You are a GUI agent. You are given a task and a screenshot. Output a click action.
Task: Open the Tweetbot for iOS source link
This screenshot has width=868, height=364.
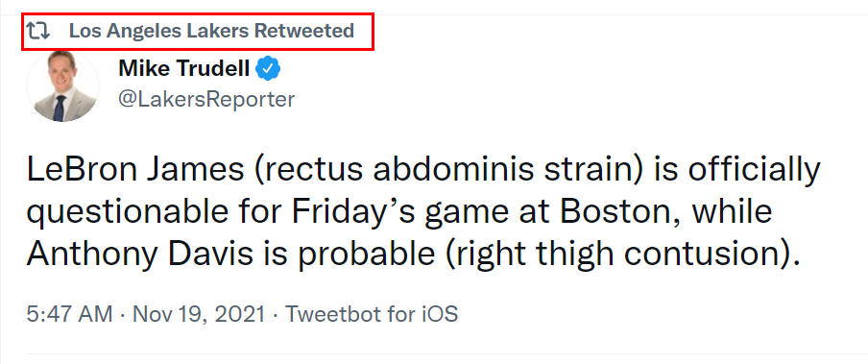[372, 315]
